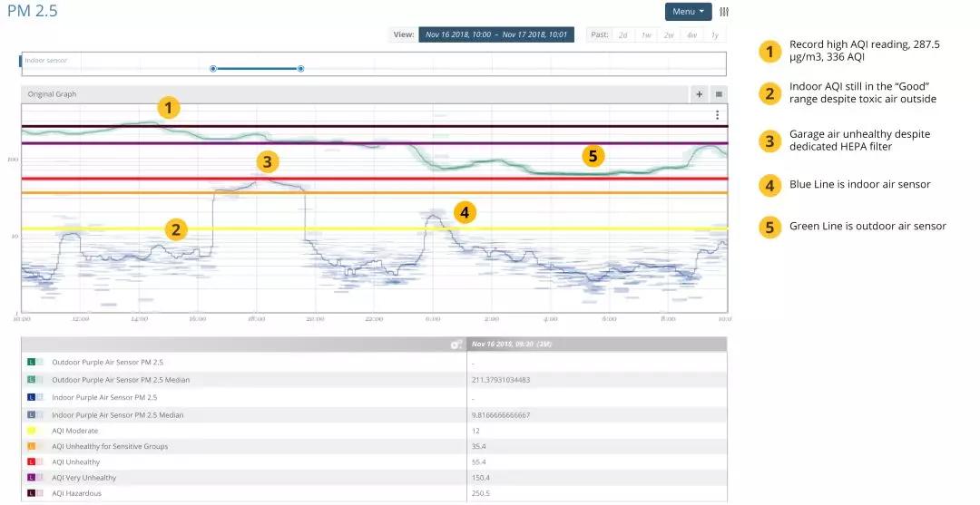This screenshot has width=980, height=505.
Task: Open the graph list menu icon
Action: pyautogui.click(x=719, y=94)
